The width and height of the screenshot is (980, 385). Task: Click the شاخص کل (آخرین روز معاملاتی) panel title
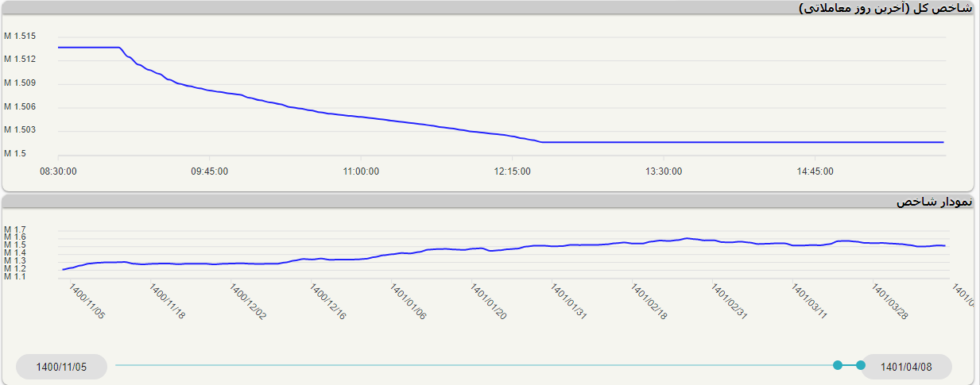(x=885, y=8)
